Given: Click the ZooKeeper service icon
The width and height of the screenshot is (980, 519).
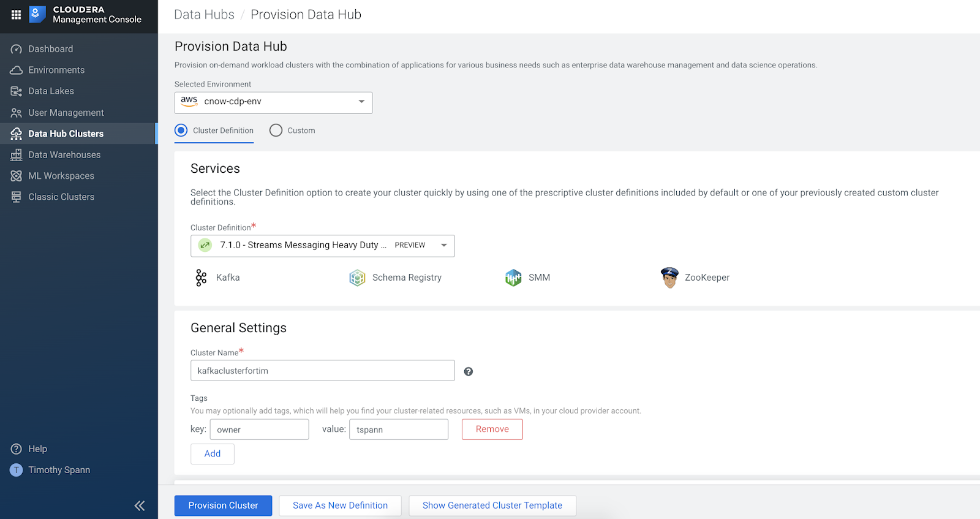Looking at the screenshot, I should 669,278.
